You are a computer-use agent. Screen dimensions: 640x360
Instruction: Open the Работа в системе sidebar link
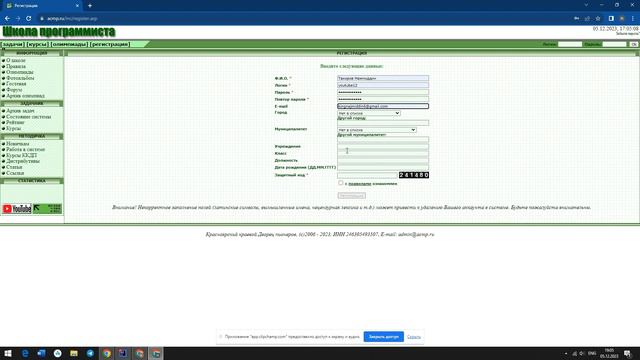click(25, 149)
